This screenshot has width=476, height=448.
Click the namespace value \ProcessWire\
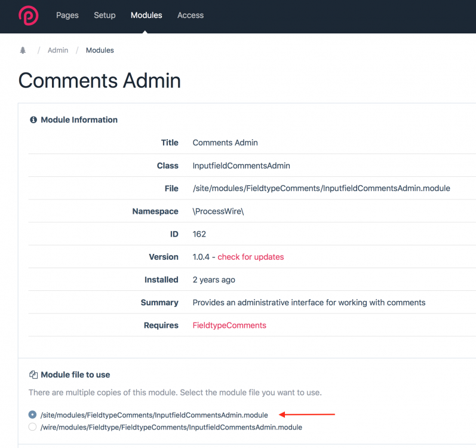[x=218, y=211]
